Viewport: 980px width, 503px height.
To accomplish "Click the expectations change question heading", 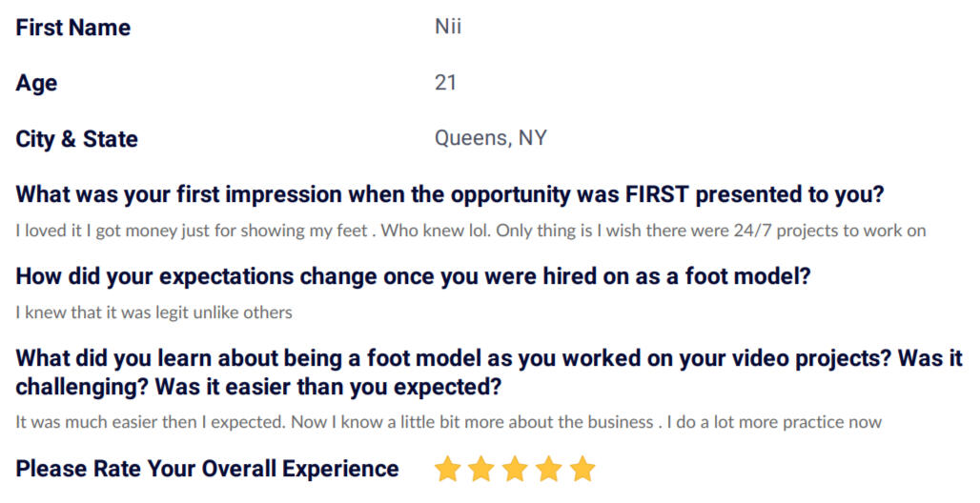I will pyautogui.click(x=413, y=275).
